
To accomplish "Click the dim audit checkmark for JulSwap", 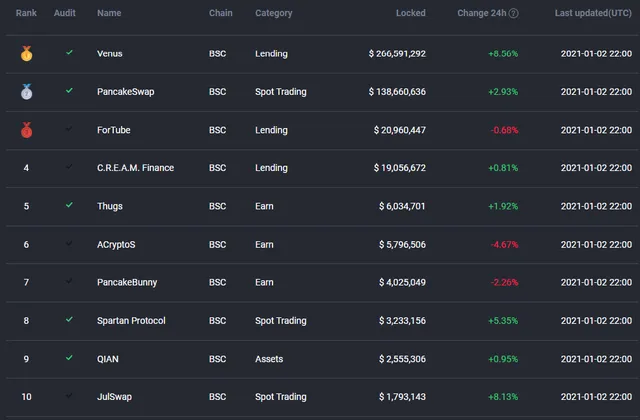I will pyautogui.click(x=69, y=396).
